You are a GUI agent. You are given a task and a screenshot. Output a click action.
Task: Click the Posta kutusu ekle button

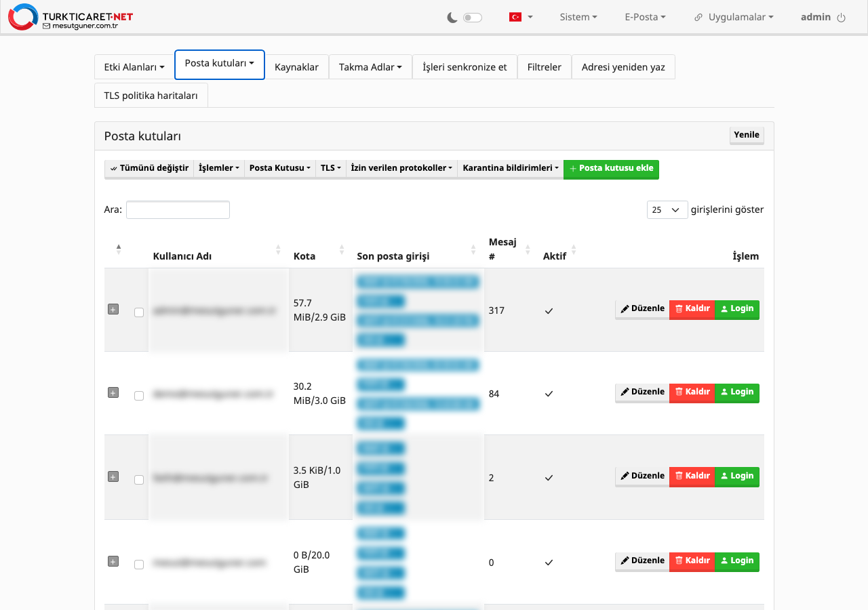611,169
